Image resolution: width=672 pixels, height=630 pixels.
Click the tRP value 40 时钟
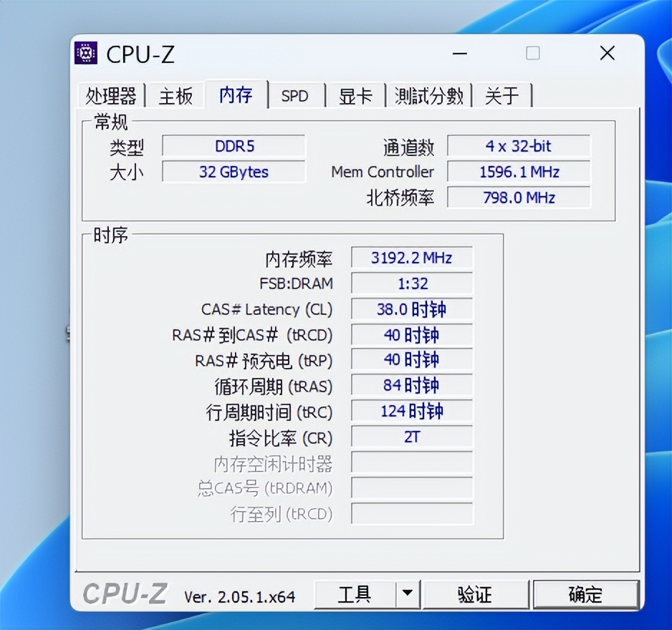click(412, 359)
